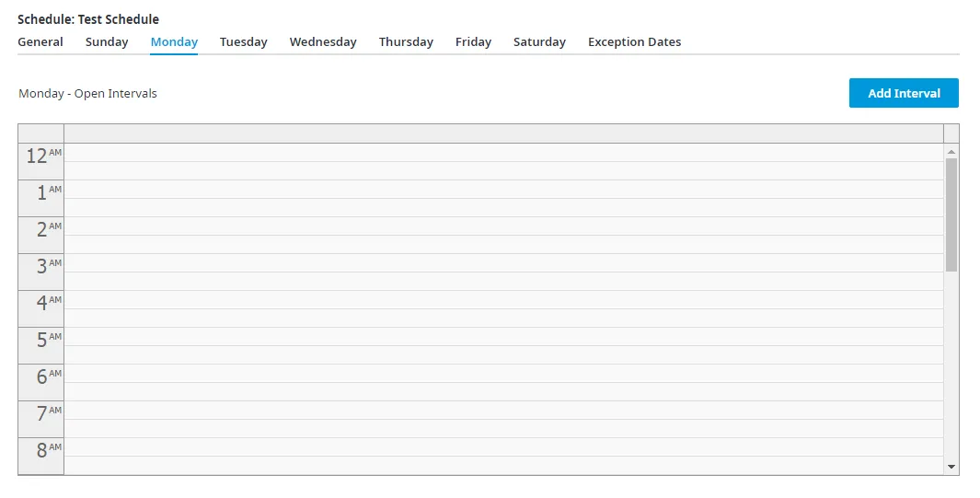
Task: Open the Saturday tab
Action: (539, 41)
